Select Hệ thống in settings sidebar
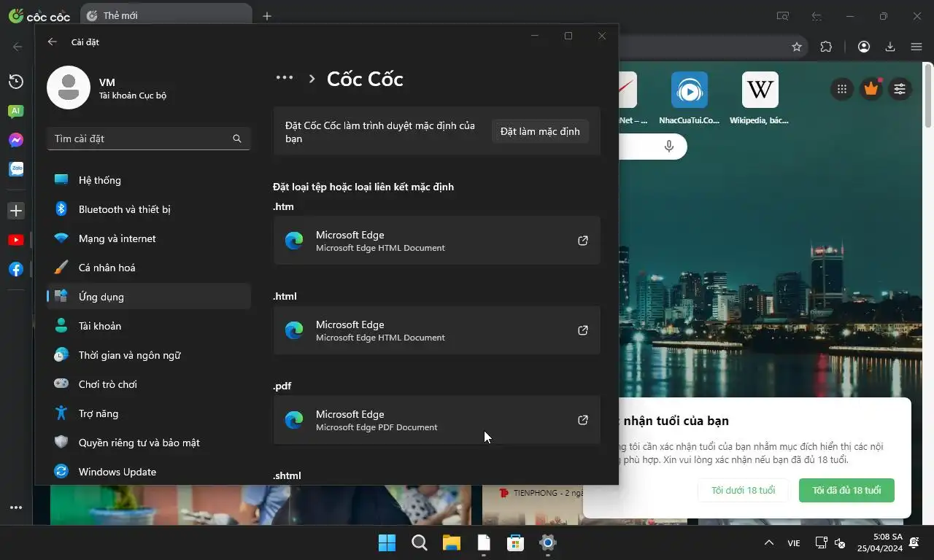Screen dimensions: 934x560 (x=149, y=180)
